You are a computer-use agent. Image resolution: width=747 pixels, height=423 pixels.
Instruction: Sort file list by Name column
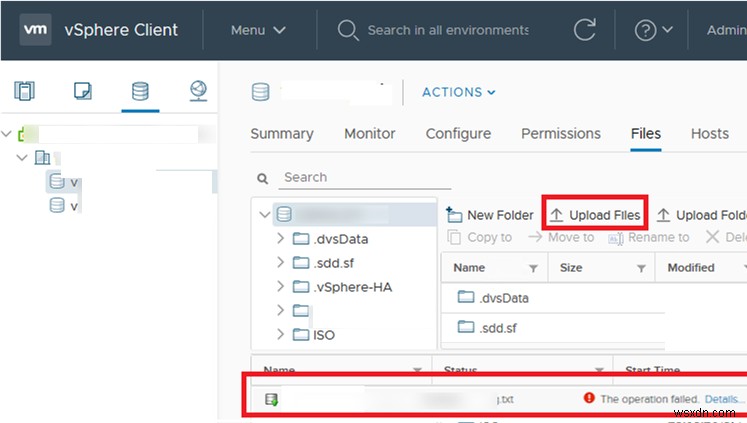pos(469,268)
